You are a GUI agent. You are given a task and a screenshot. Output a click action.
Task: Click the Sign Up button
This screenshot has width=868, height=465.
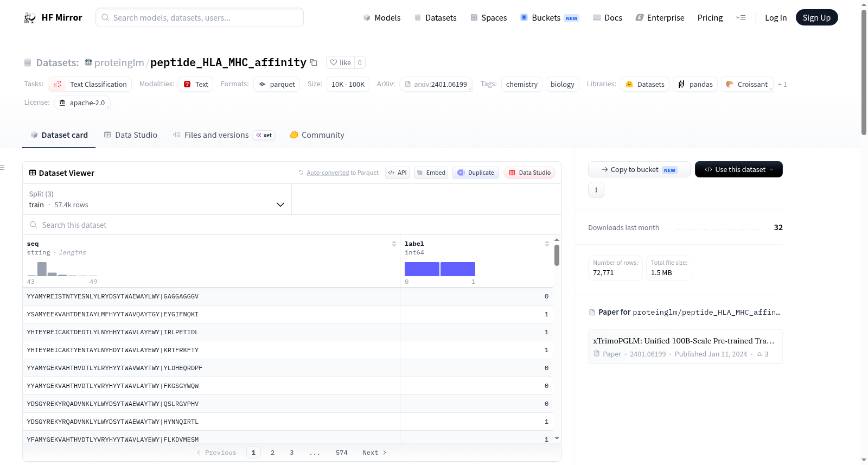817,18
